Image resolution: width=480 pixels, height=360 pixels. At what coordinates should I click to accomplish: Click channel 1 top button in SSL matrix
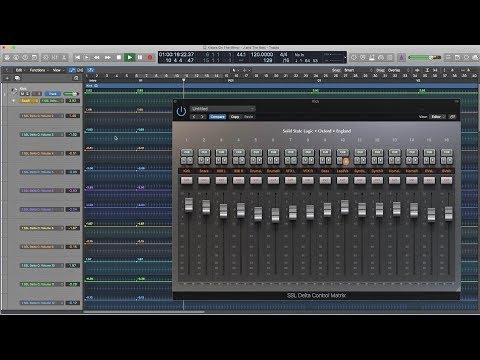pos(187,152)
